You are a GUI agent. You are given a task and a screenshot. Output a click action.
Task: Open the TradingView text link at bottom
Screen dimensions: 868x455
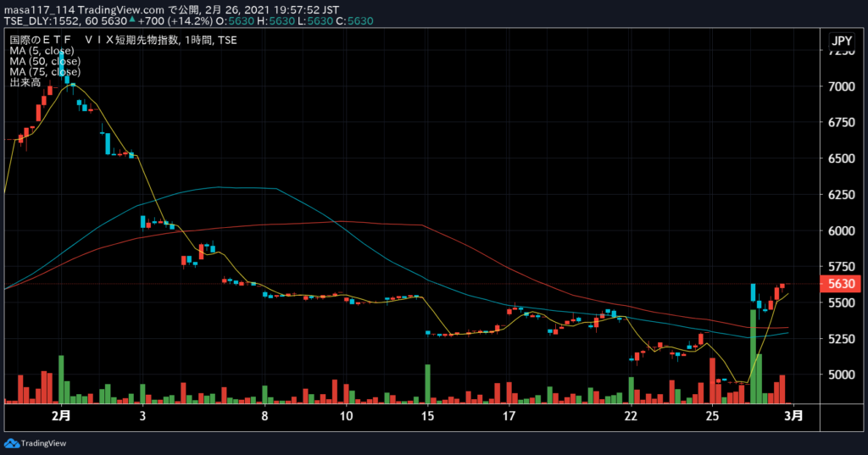pyautogui.click(x=43, y=443)
